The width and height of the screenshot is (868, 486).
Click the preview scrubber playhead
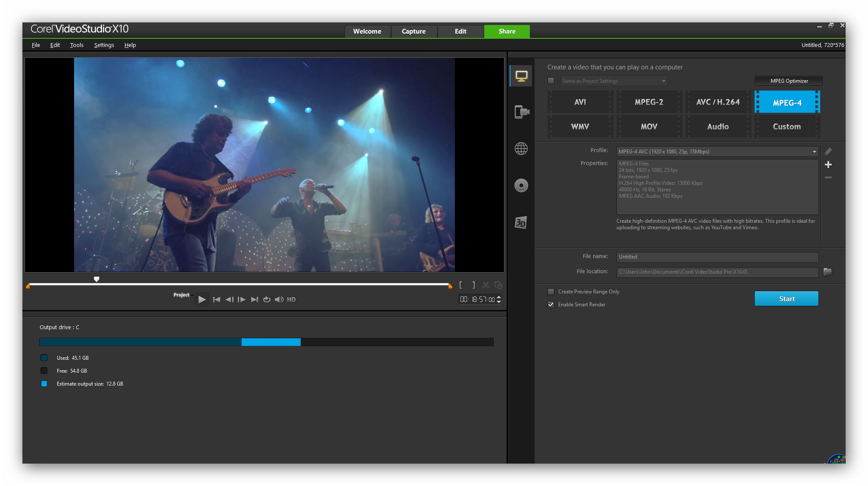point(96,279)
